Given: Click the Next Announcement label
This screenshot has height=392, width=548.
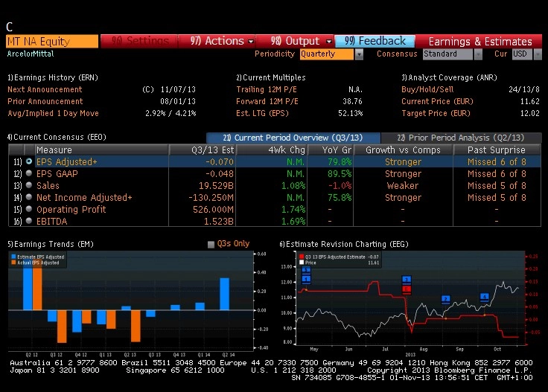Looking at the screenshot, I should tap(45, 89).
